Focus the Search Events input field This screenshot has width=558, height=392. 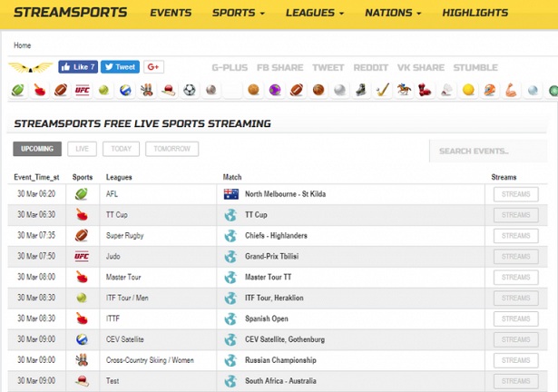click(x=488, y=151)
